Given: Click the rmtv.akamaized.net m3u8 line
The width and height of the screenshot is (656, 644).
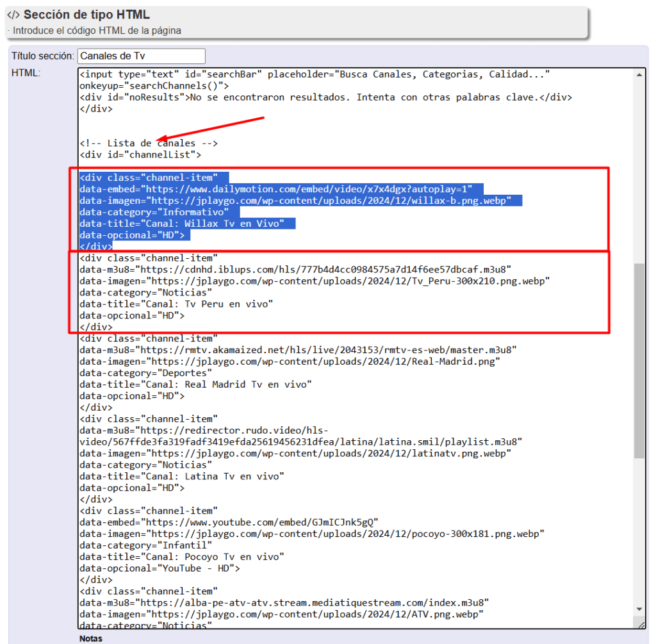Looking at the screenshot, I should pyautogui.click(x=299, y=350).
